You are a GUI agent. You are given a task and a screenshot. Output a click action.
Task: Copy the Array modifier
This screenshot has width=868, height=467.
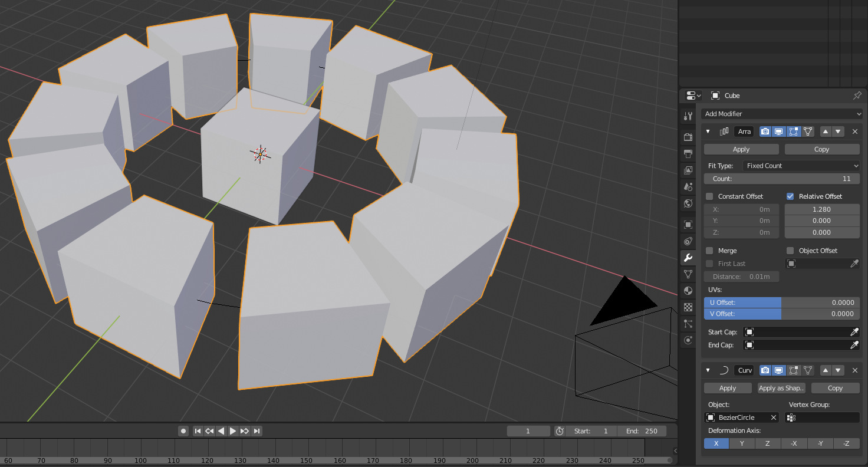pyautogui.click(x=822, y=149)
